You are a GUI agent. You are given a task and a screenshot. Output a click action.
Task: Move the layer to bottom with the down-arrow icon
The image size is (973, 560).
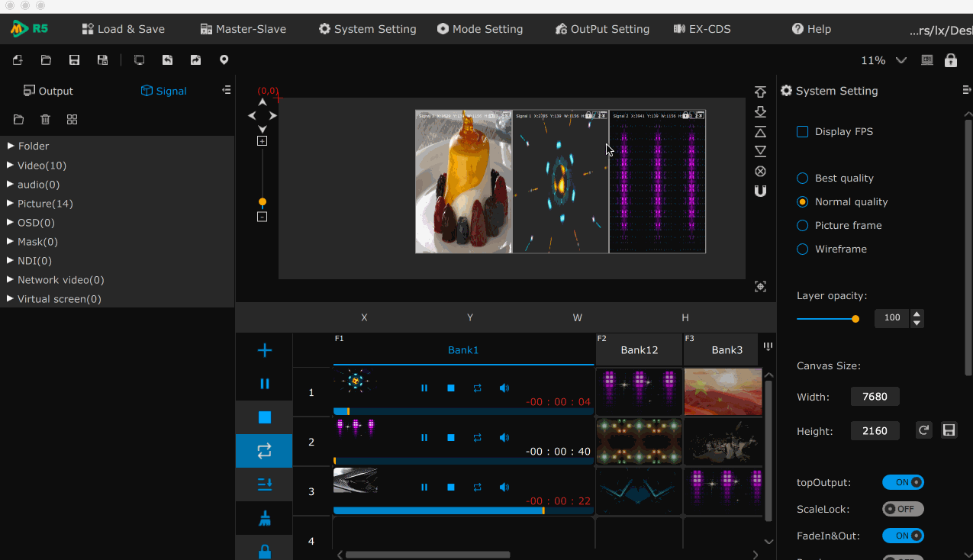click(x=760, y=111)
